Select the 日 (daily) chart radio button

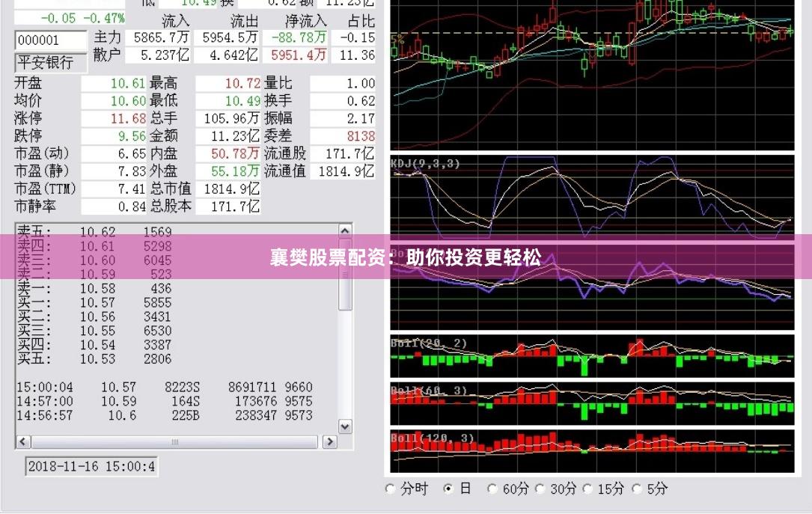pos(448,489)
